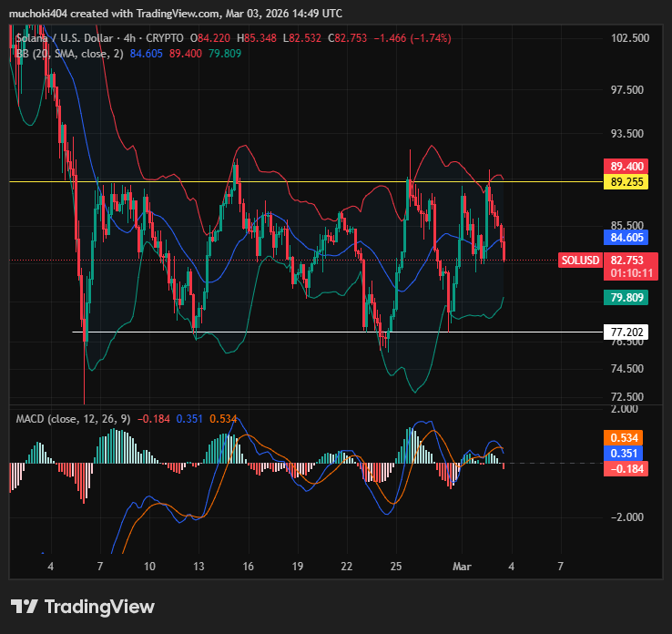Select the upper horizontal resistance line
The image size is (672, 634).
tap(273, 182)
